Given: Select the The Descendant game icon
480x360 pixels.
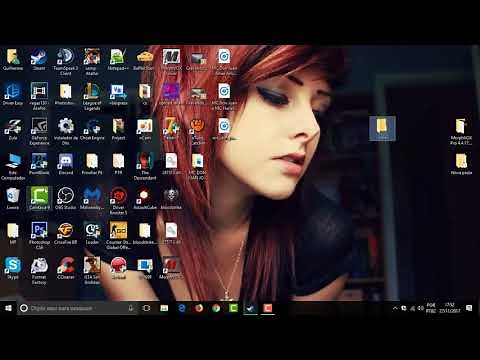Looking at the screenshot, I should (145, 167).
